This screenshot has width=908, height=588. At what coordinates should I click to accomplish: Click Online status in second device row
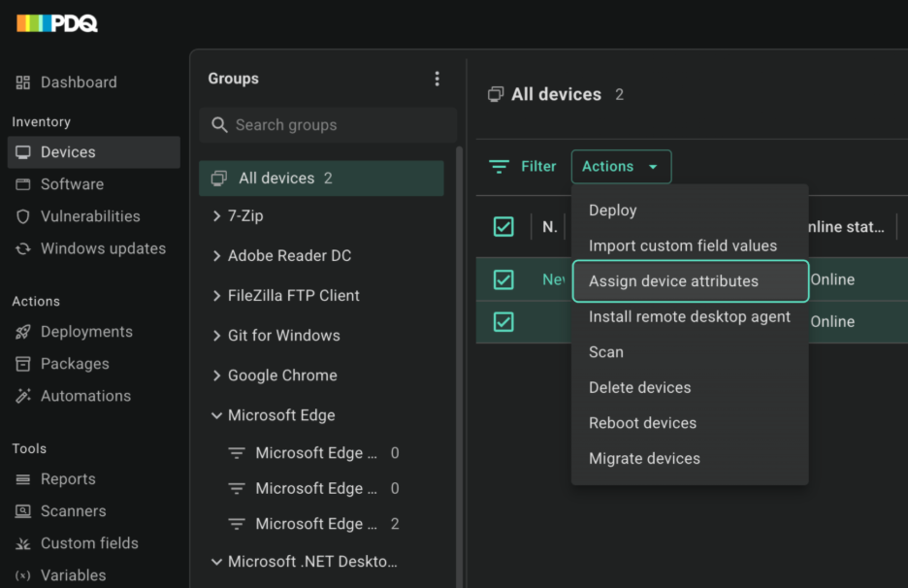pos(832,321)
